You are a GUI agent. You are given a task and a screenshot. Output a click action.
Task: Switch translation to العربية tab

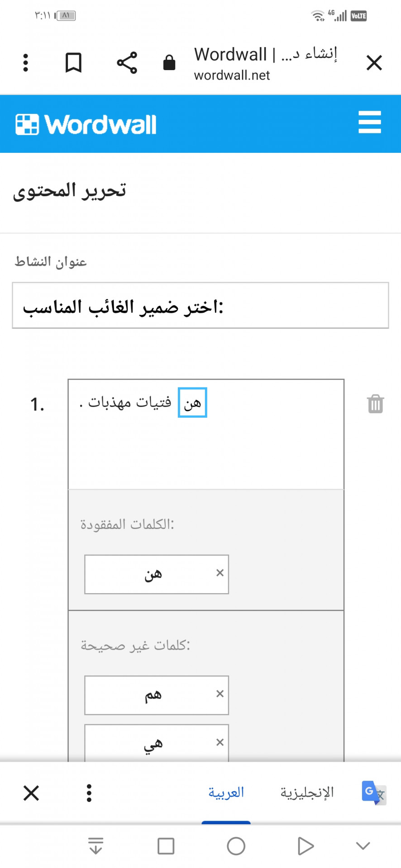point(226,793)
